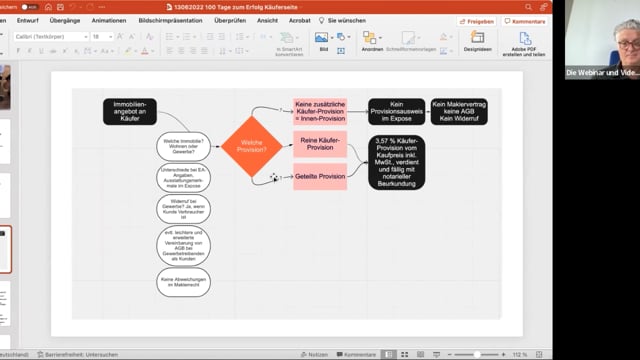The height and width of the screenshot is (360, 640).
Task: Click the Freigeben button
Action: click(x=477, y=21)
